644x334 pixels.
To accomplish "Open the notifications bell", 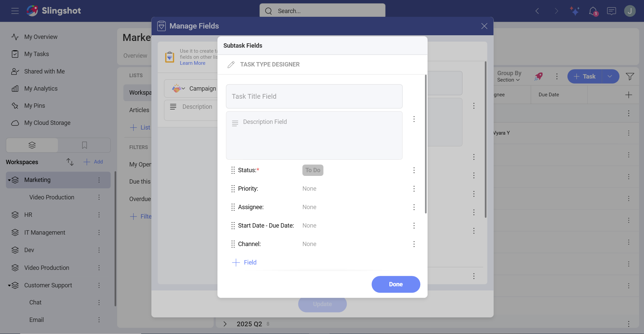I will [593, 11].
